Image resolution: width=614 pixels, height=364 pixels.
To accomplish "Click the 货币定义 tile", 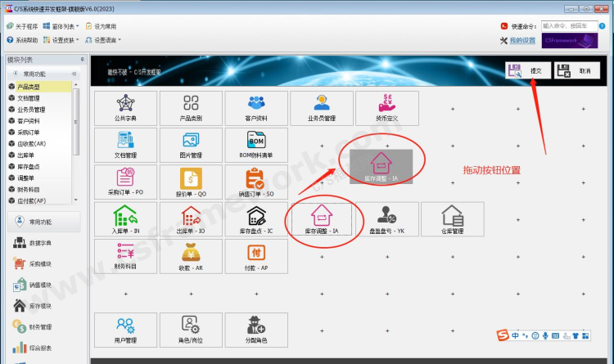I will coord(387,108).
